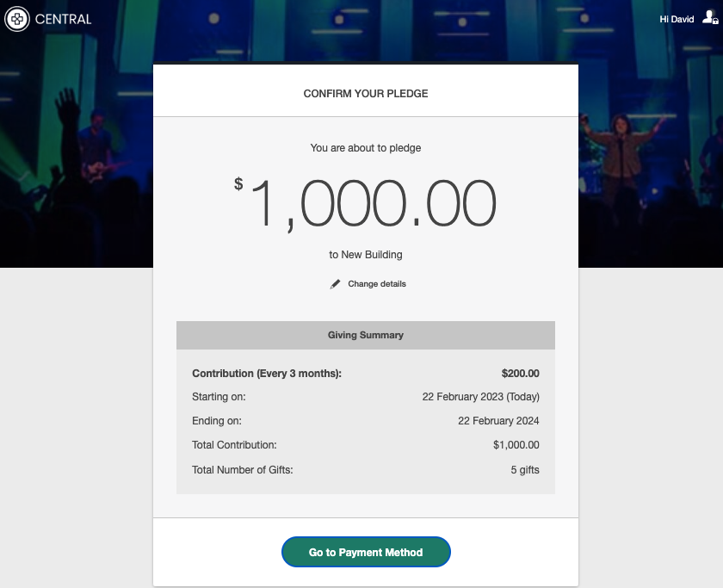The image size is (723, 588).
Task: Click the 5 gifts value
Action: pyautogui.click(x=524, y=470)
